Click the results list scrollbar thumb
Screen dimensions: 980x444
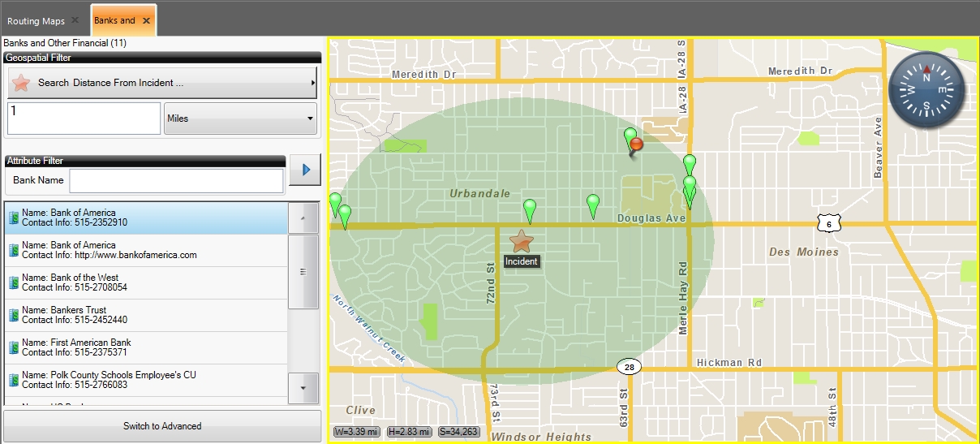pos(303,272)
